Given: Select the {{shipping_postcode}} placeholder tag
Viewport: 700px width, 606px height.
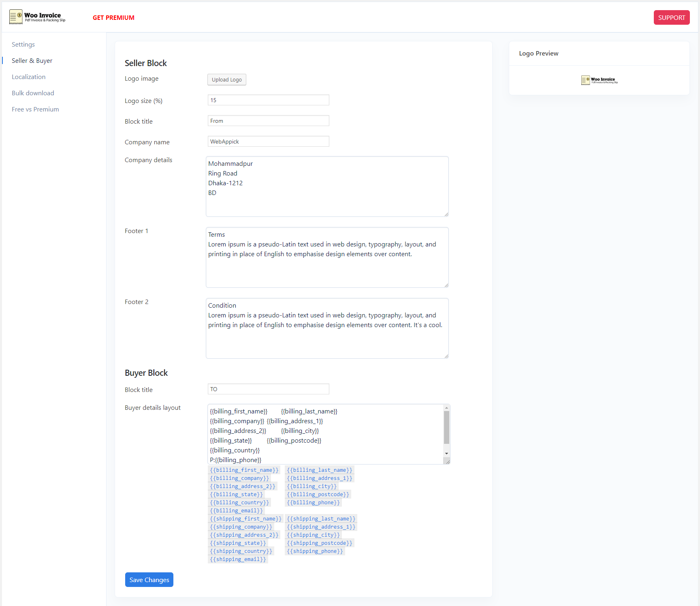Looking at the screenshot, I should 319,543.
